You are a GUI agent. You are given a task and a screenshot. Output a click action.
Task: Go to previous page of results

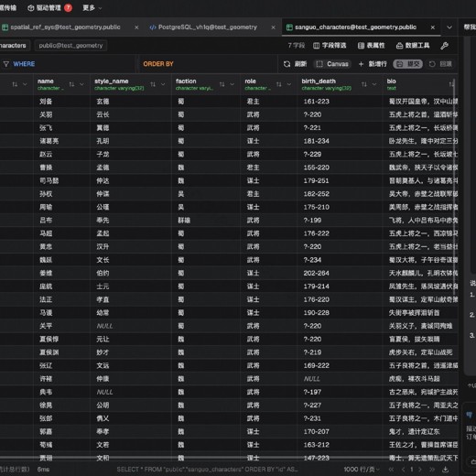[403, 470]
